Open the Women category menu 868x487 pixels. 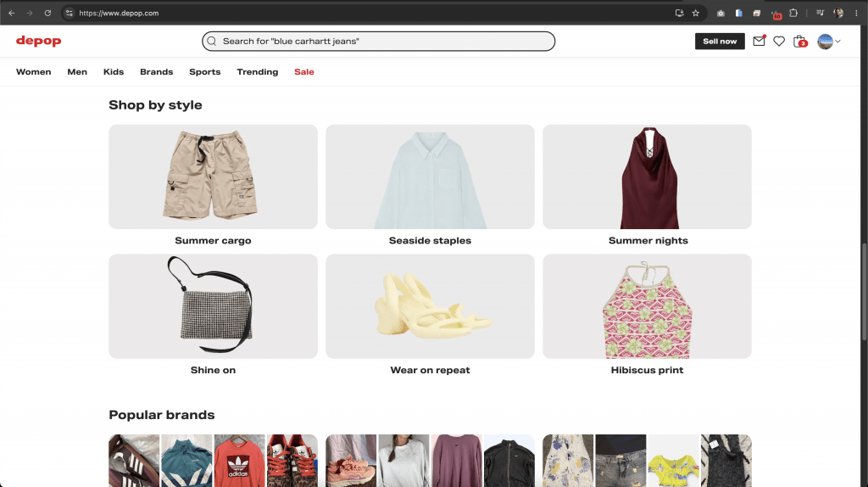point(34,72)
